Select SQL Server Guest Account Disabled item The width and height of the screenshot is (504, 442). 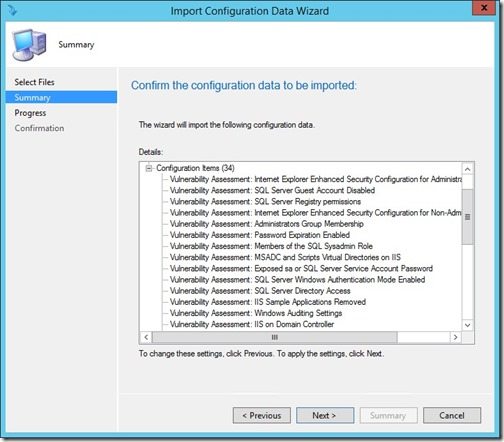pos(272,190)
